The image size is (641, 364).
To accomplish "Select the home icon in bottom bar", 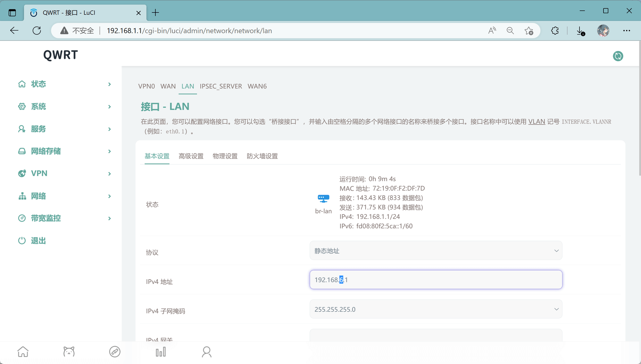I will pyautogui.click(x=23, y=352).
